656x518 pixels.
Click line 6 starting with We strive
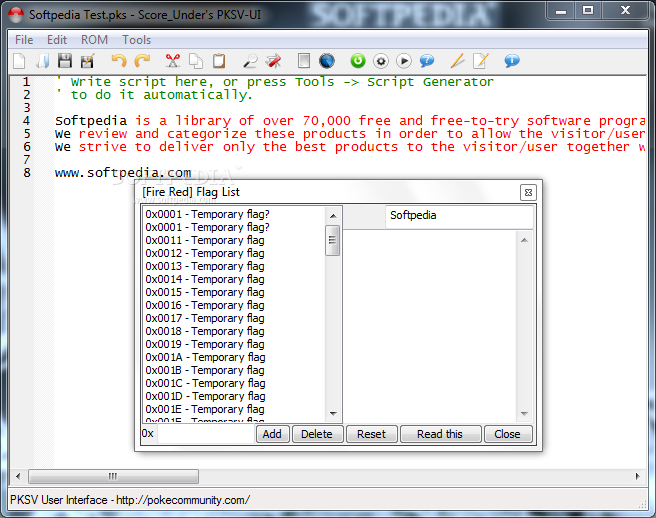pos(350,147)
